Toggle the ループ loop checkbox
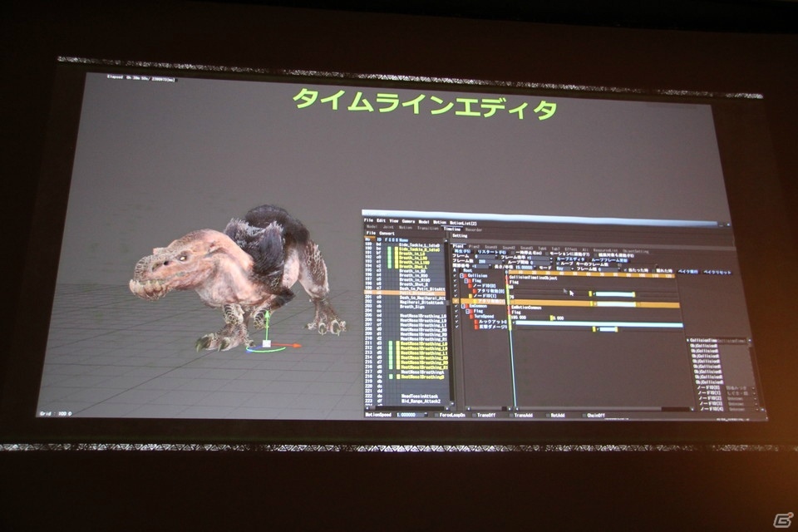798x532 pixels. point(559,264)
